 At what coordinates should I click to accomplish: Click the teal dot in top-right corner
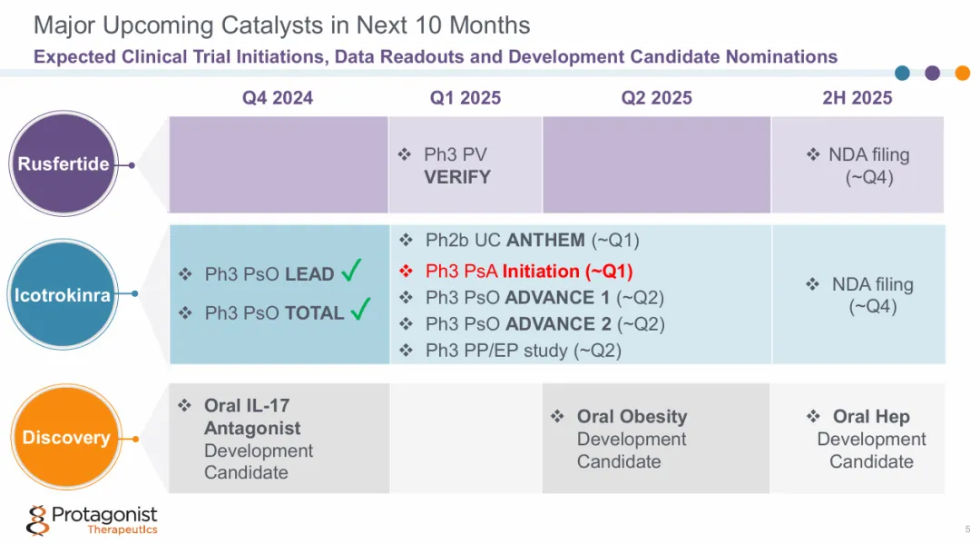902,74
